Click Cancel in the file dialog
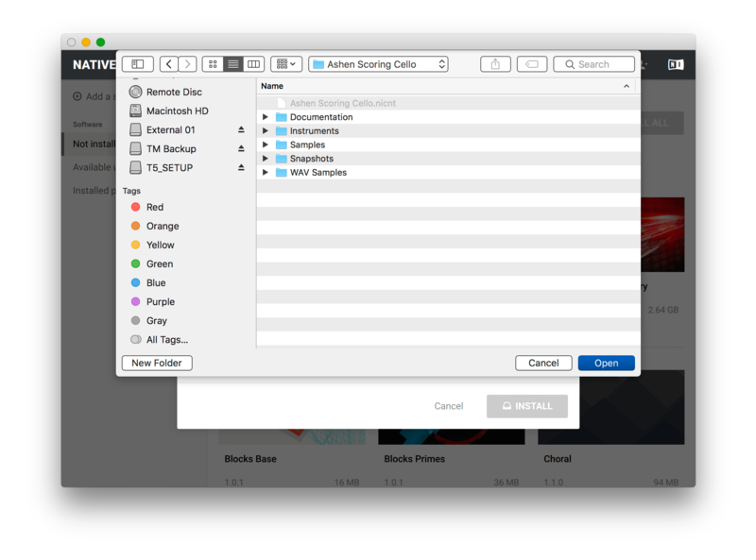Image resolution: width=756 pixels, height=560 pixels. [x=543, y=363]
